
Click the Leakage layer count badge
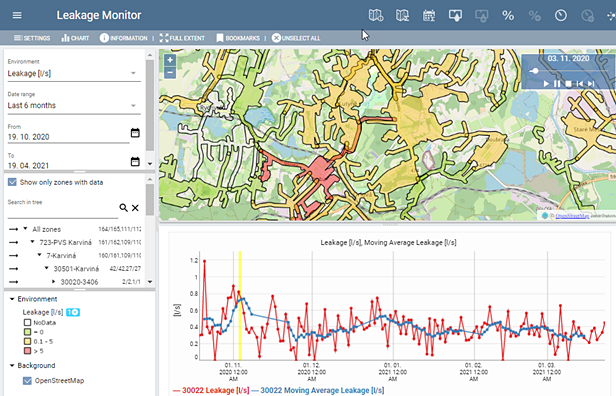pos(73,312)
